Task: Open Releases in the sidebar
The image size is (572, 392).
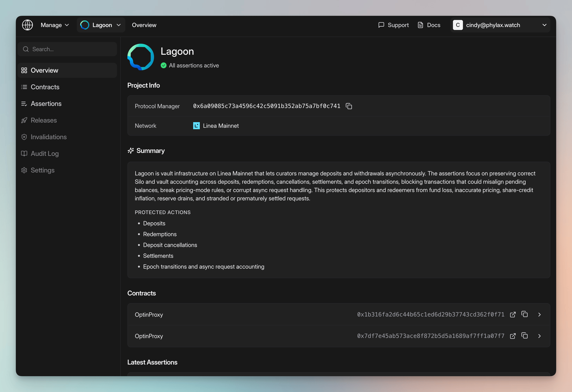Action: (x=67, y=120)
